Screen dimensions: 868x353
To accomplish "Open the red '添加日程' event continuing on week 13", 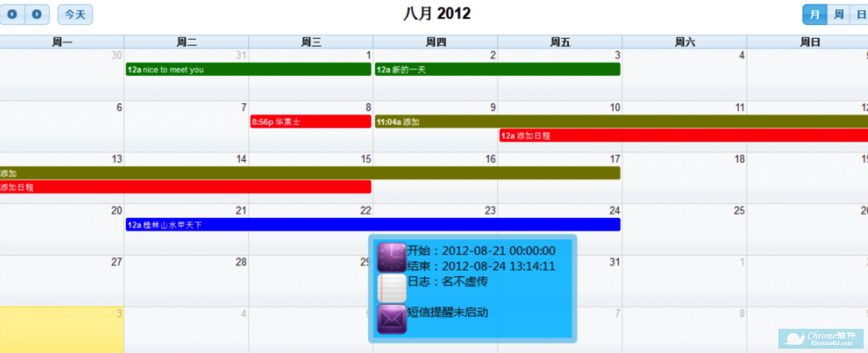I will (x=185, y=187).
